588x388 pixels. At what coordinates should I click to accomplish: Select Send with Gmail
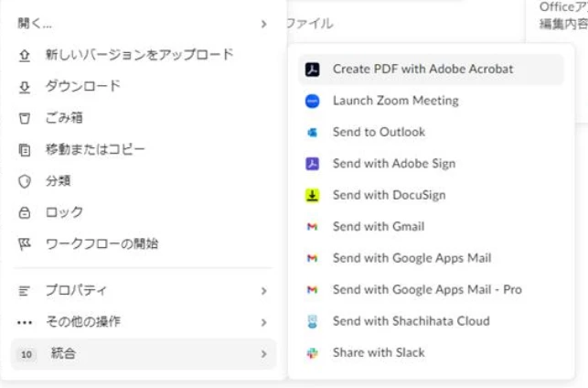[x=432, y=227]
